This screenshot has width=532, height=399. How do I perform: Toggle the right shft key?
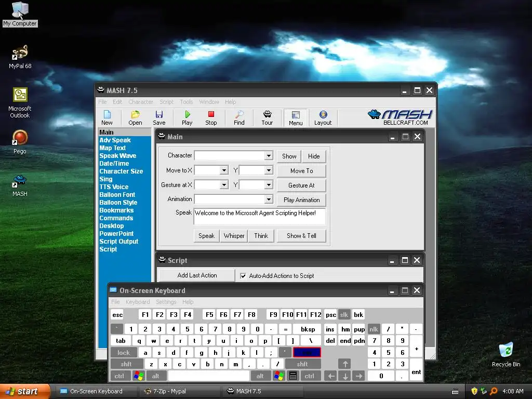pyautogui.click(x=302, y=364)
